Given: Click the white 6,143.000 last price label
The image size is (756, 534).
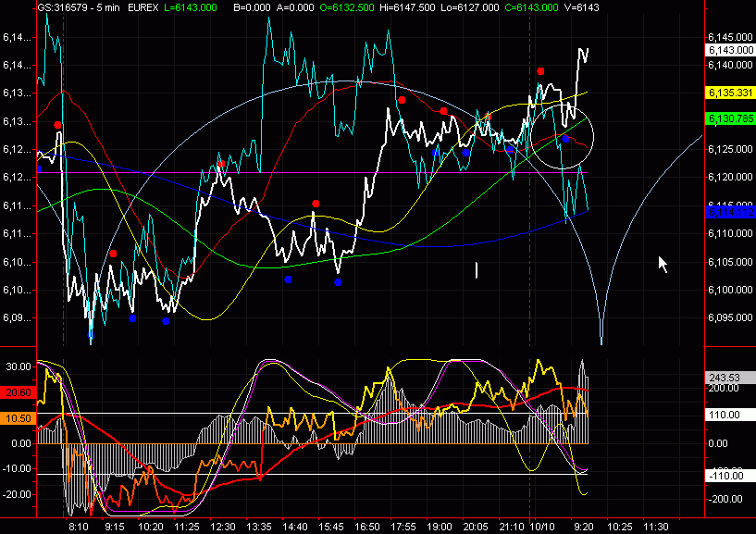Looking at the screenshot, I should pos(726,50).
